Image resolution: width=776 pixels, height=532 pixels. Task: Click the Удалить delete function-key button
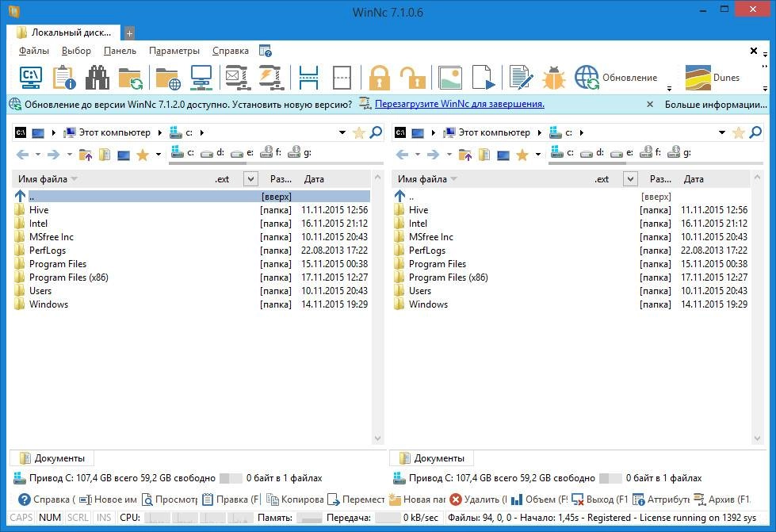479,499
